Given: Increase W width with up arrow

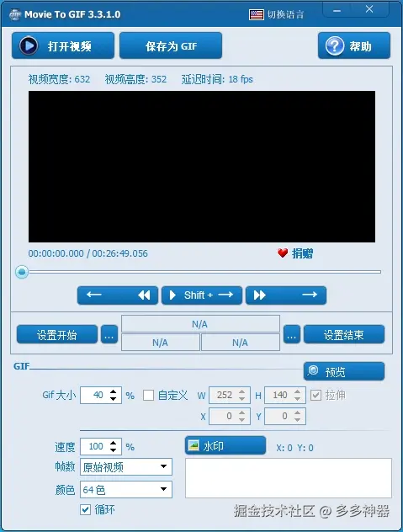Looking at the screenshot, I should [x=241, y=391].
